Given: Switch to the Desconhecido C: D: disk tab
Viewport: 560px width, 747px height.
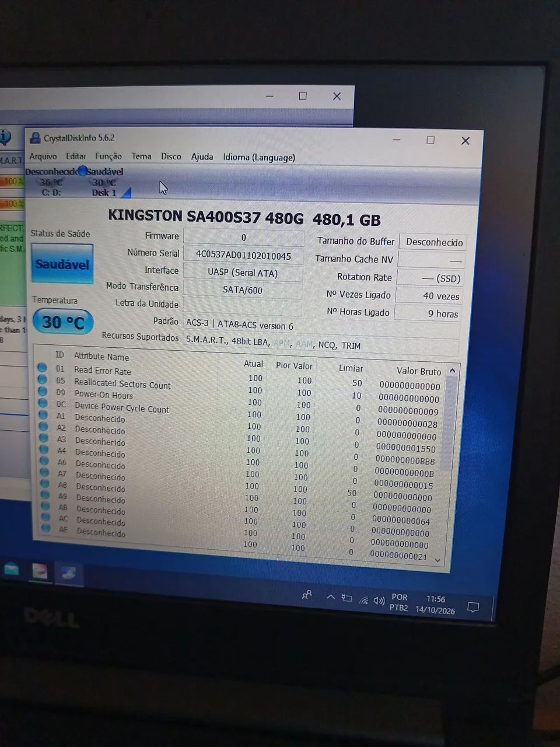Looking at the screenshot, I should pos(51,181).
